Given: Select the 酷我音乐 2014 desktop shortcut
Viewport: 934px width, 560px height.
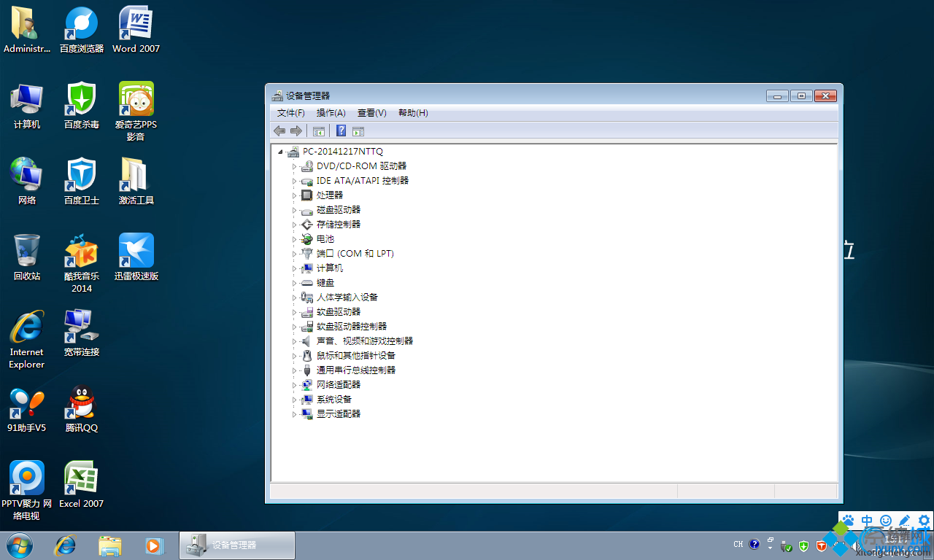Looking at the screenshot, I should click(82, 263).
